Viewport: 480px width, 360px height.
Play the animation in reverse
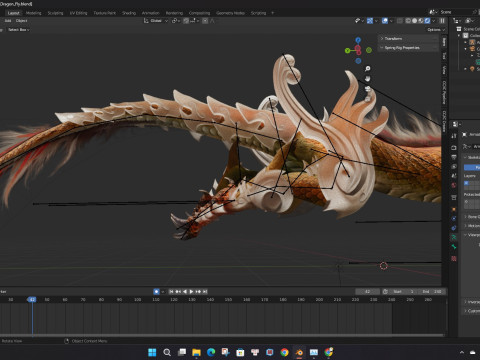(x=185, y=291)
